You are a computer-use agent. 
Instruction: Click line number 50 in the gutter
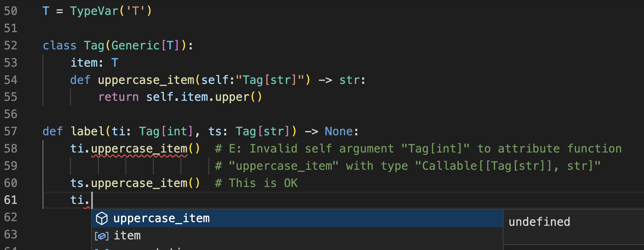pos(10,11)
